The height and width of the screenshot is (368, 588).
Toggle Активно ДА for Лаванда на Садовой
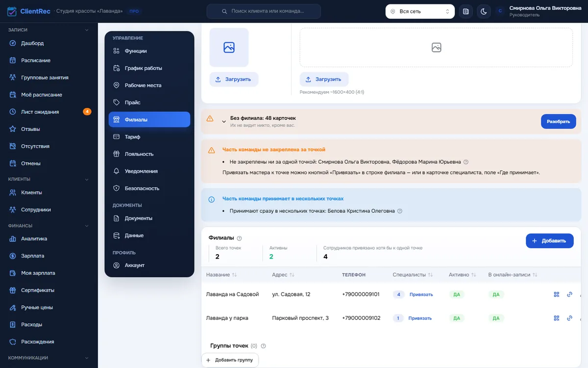point(456,294)
